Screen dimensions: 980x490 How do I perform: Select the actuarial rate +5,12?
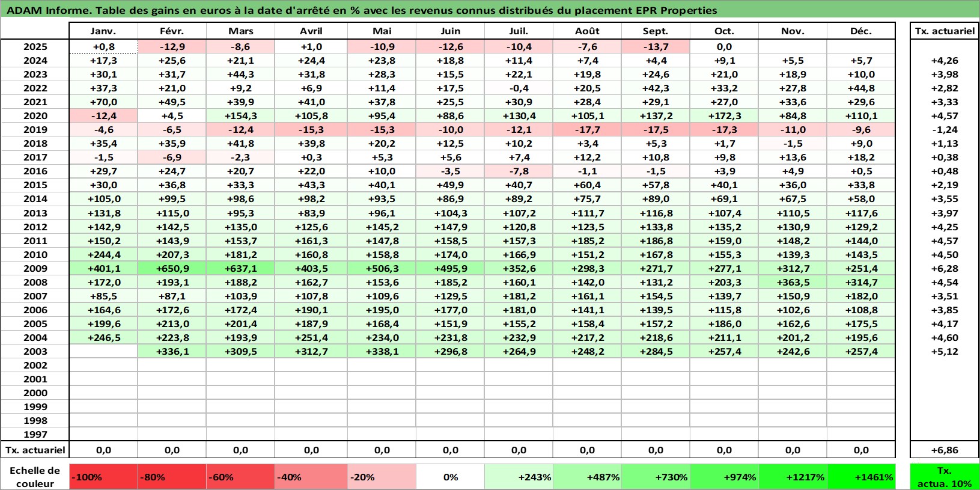click(945, 352)
